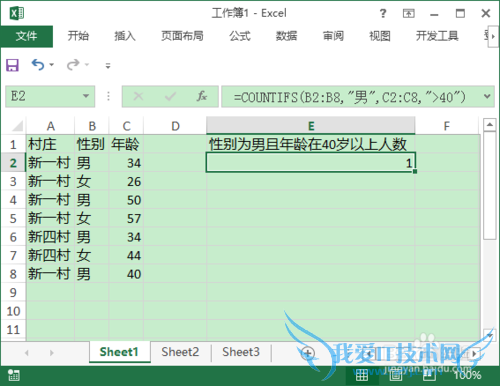Switch to the 视图 tab

[380, 36]
